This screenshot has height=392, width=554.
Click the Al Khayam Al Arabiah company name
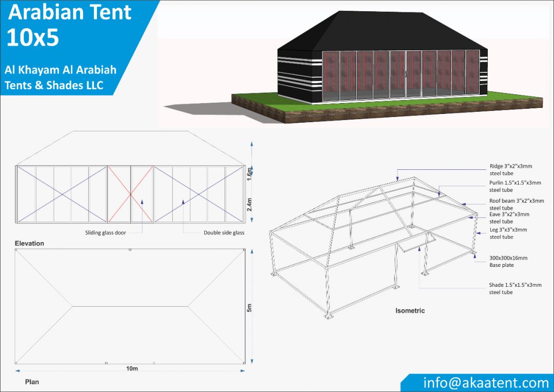(61, 70)
